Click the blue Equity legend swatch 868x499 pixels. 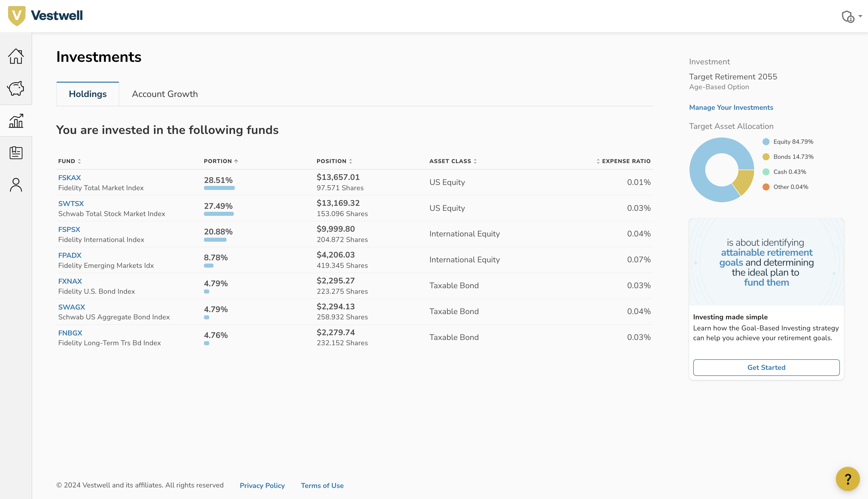tap(766, 141)
